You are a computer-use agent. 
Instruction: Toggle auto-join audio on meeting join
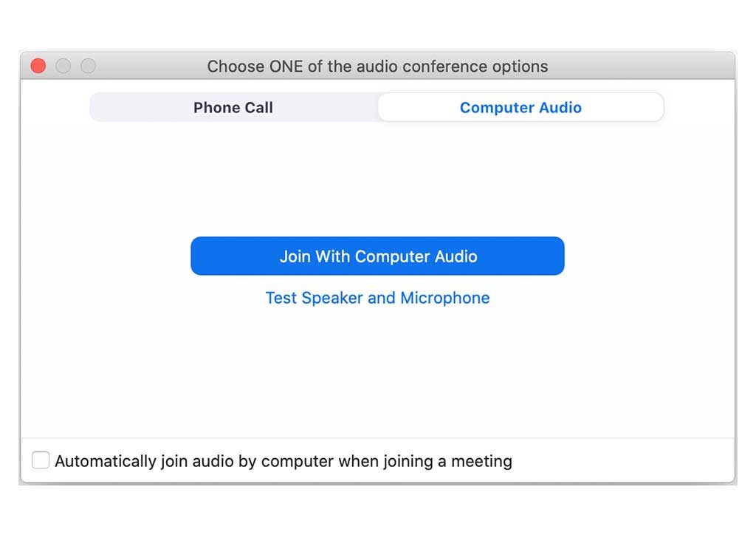(x=41, y=461)
